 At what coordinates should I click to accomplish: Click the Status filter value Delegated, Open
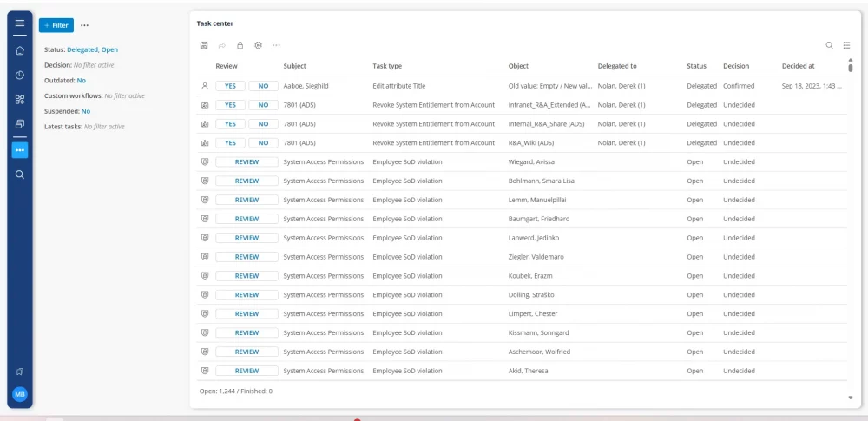(92, 50)
